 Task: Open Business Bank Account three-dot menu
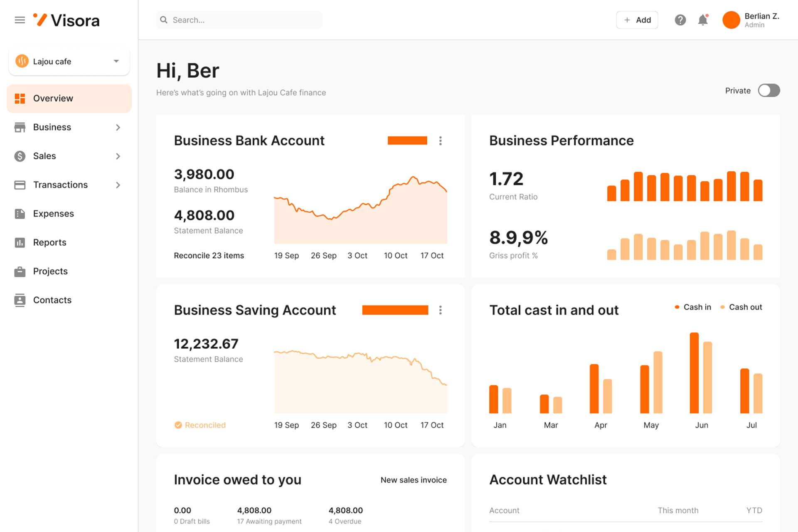coord(440,141)
